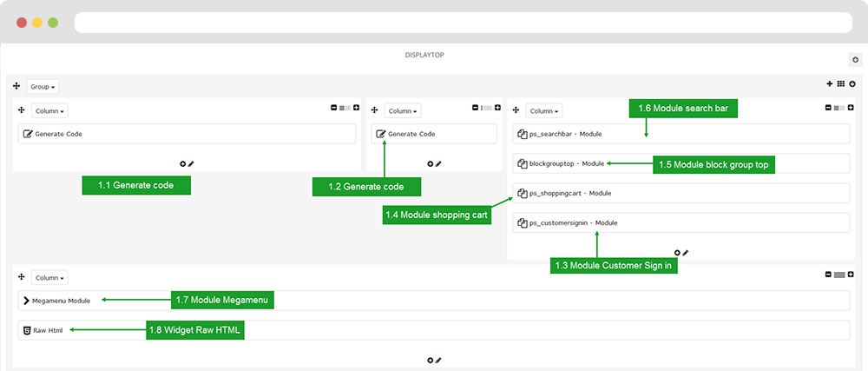Click move handle beside Group dropdown

16,86
